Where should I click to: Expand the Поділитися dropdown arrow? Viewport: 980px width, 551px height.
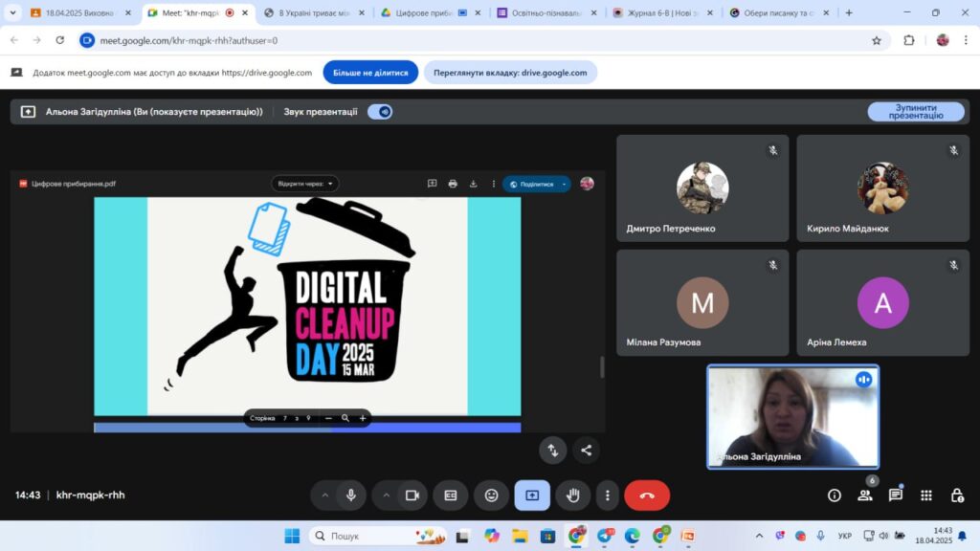(564, 184)
